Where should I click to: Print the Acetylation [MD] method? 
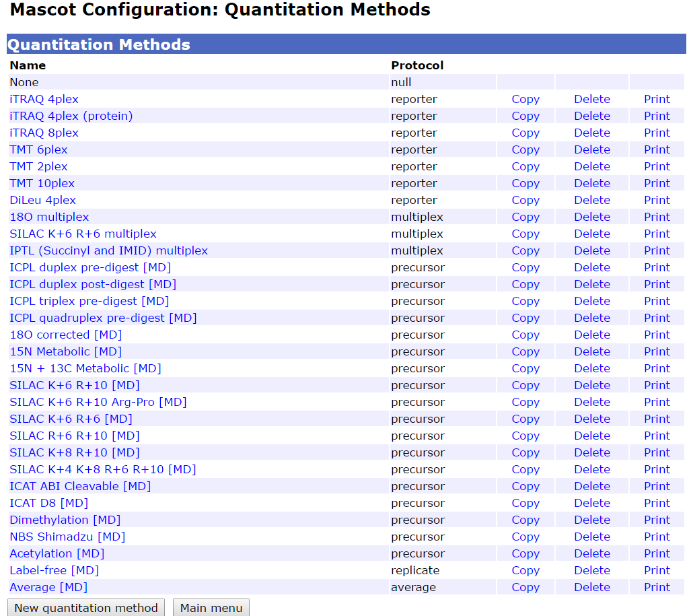click(657, 553)
